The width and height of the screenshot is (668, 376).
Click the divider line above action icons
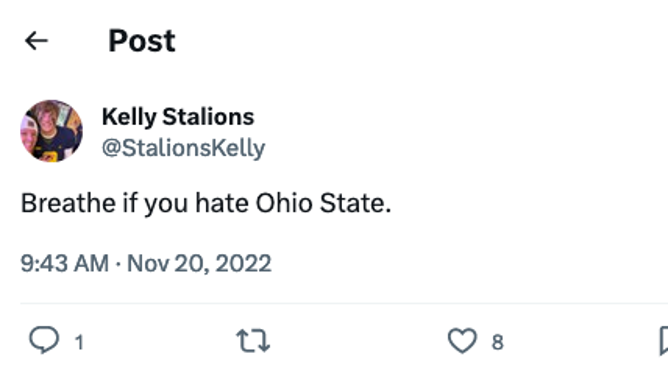pos(344,303)
